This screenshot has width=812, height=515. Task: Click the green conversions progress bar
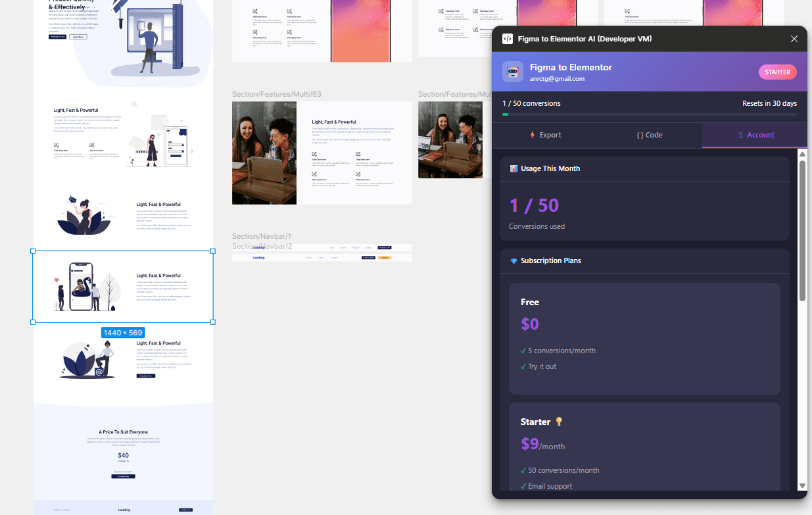pos(505,114)
